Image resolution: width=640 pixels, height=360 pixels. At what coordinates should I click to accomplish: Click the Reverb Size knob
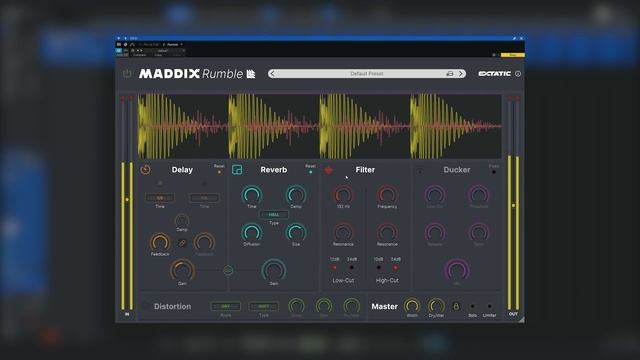pyautogui.click(x=296, y=232)
